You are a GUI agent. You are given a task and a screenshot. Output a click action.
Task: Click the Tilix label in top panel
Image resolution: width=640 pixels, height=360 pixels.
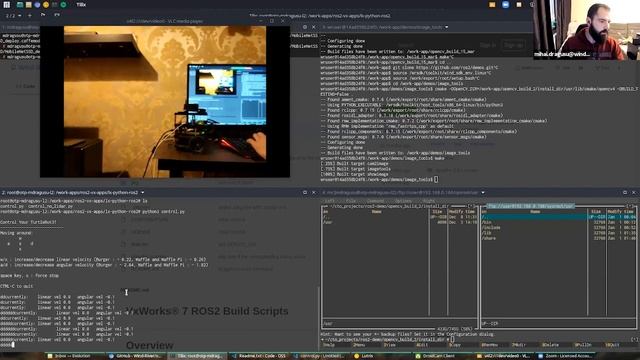[81, 5]
